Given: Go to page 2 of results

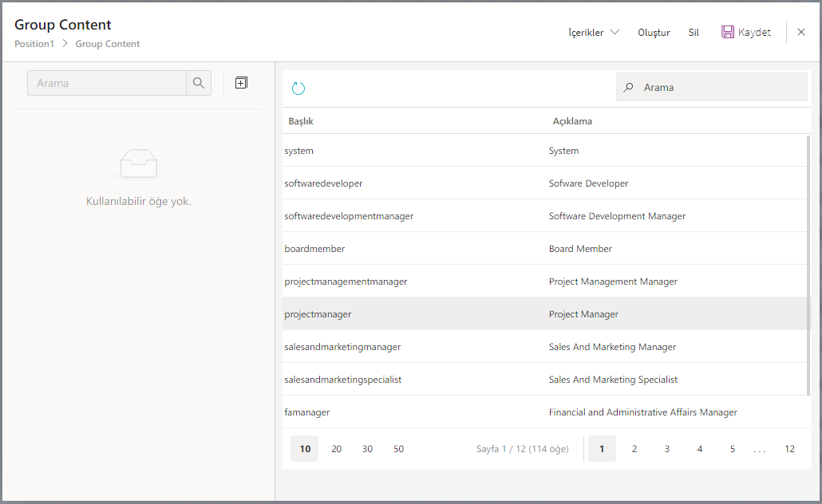Looking at the screenshot, I should click(x=634, y=449).
